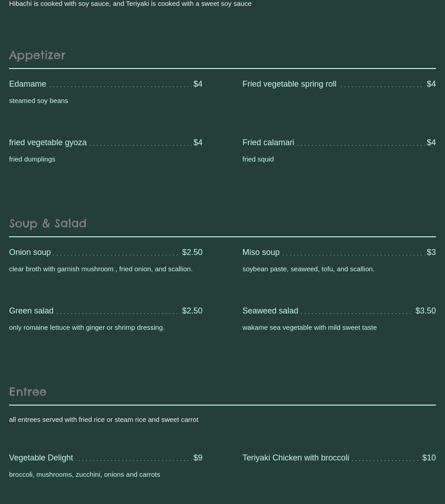The width and height of the screenshot is (445, 504).
Task: Select the Vegetable Delight entree
Action: pos(41,458)
